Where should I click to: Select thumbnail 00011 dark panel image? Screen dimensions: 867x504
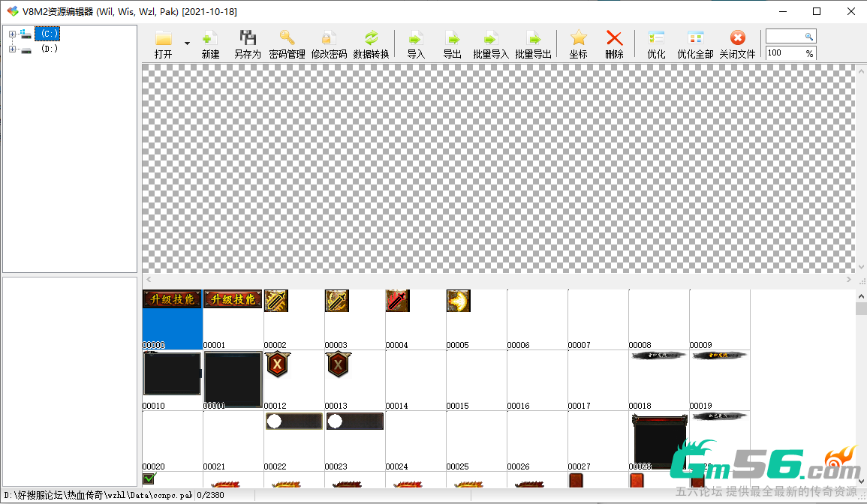tap(233, 379)
